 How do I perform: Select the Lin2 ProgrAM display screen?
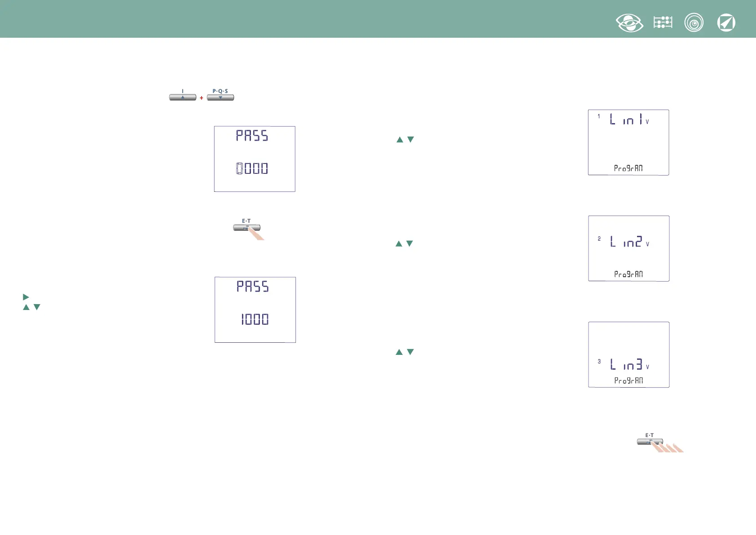tap(629, 248)
